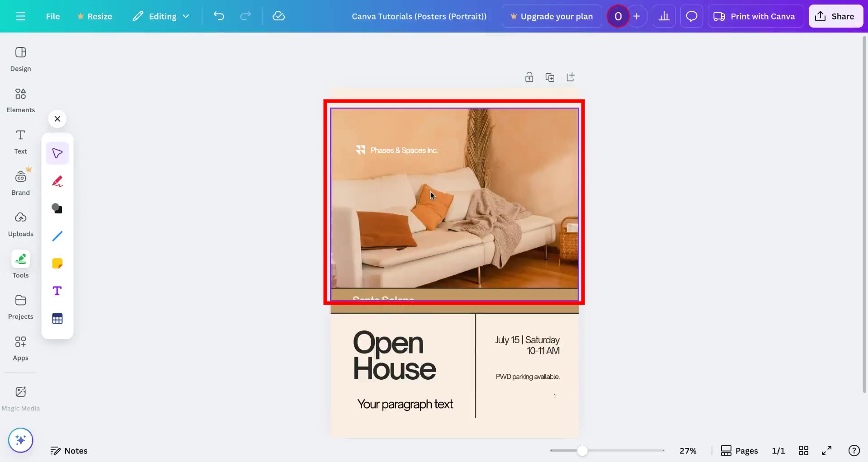Toggle fullscreen presentation view
The image size is (868, 462).
click(x=827, y=450)
